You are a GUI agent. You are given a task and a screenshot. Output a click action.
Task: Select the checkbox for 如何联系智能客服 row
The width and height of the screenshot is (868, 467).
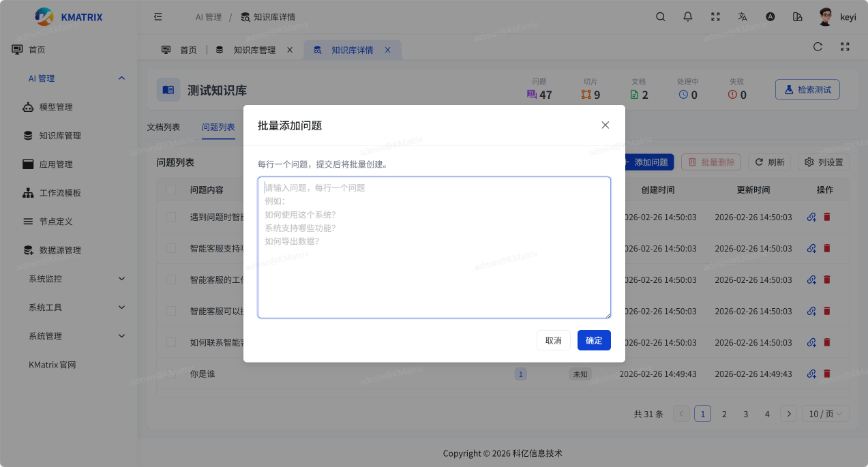click(171, 343)
